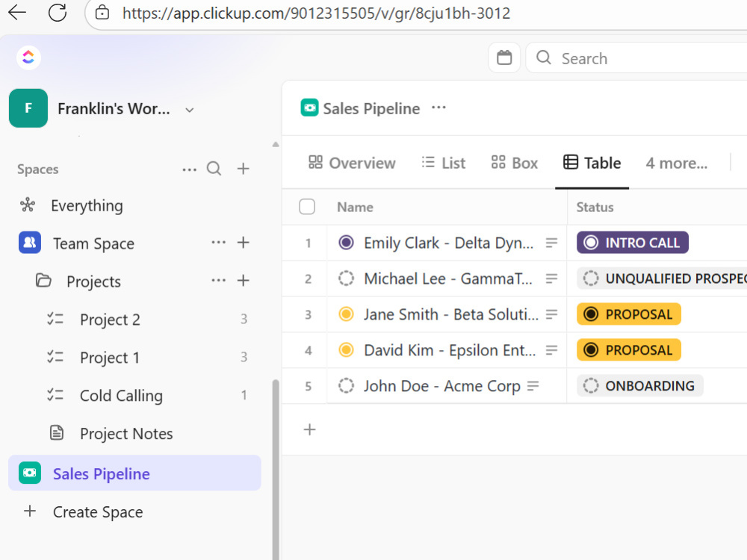Click the Team Space avatar icon

30,243
